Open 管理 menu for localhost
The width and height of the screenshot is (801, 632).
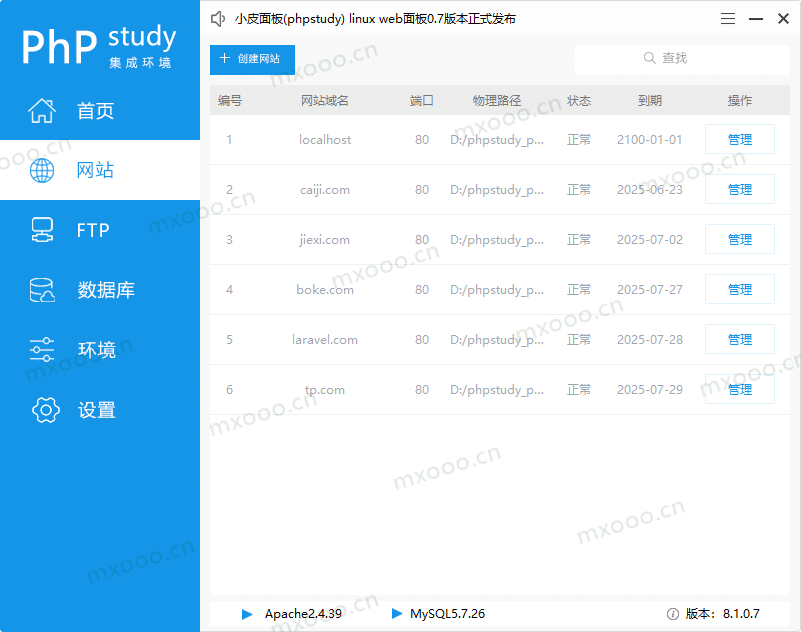(x=739, y=140)
